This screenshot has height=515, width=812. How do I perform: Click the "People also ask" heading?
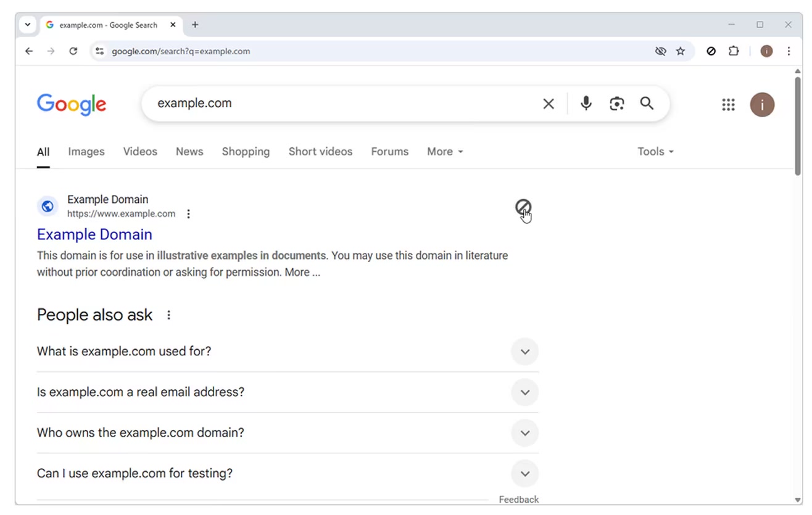tap(94, 315)
